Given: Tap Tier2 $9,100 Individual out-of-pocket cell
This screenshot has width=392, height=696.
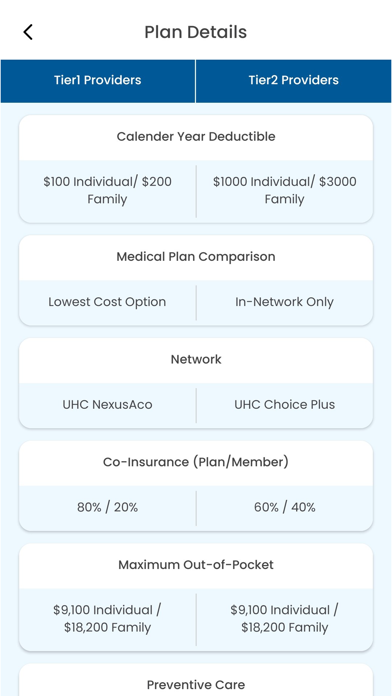Looking at the screenshot, I should pyautogui.click(x=285, y=619).
